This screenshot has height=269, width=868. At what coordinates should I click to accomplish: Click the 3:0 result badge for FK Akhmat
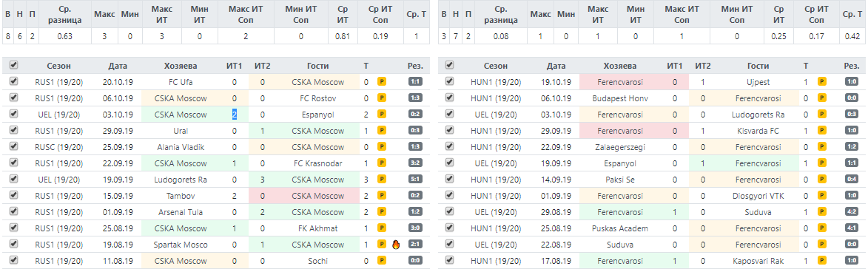(x=414, y=228)
